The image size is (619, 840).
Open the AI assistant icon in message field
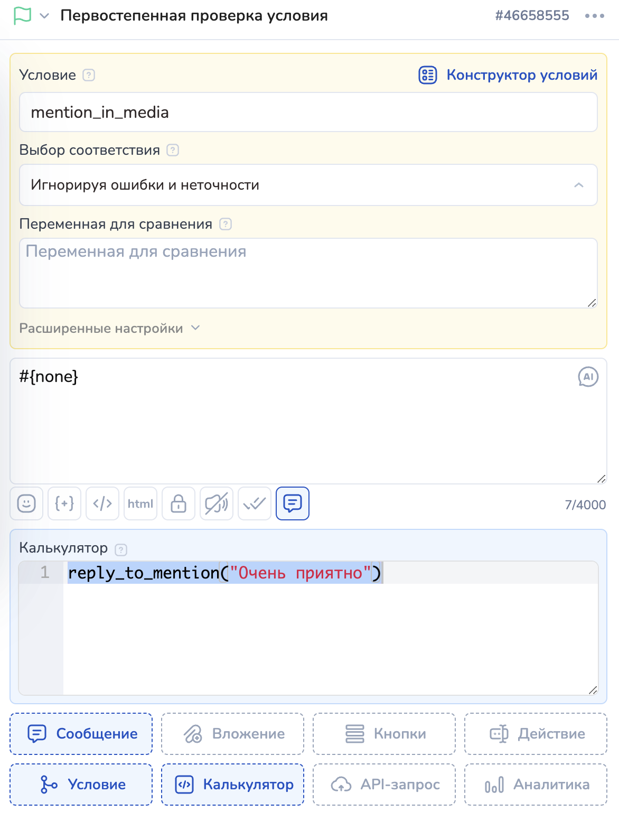[588, 377]
